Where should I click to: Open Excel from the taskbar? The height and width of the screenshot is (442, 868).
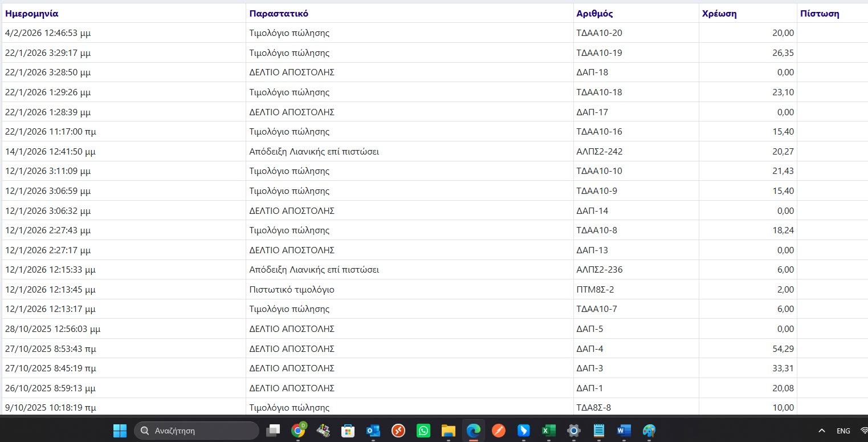[548, 431]
